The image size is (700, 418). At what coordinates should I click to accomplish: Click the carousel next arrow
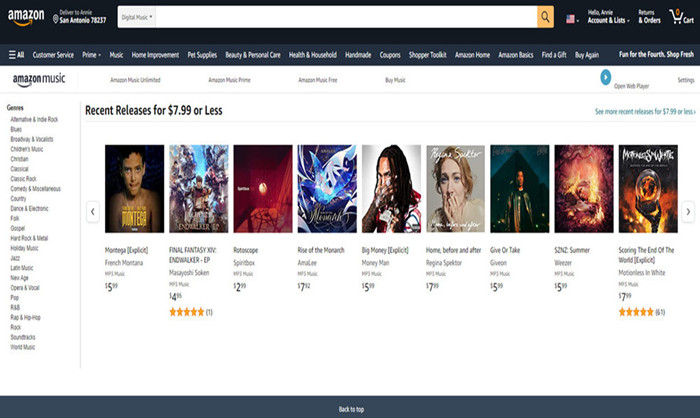tap(688, 212)
